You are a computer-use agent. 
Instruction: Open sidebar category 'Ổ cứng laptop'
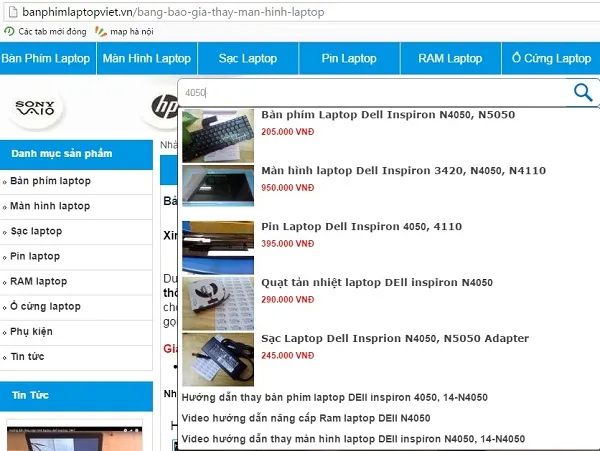tap(76, 307)
